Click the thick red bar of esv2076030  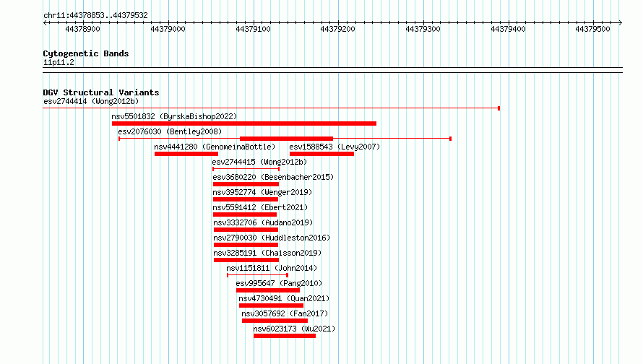(x=286, y=139)
